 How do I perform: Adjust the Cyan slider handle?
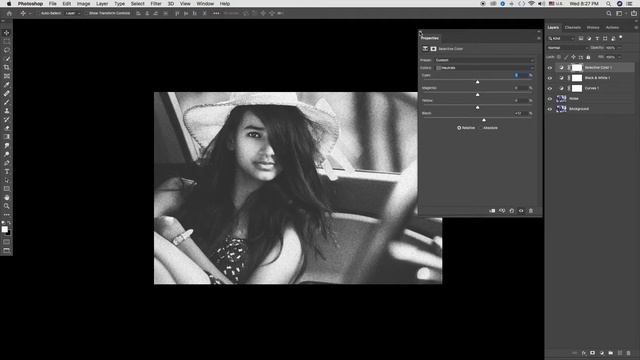click(x=478, y=82)
